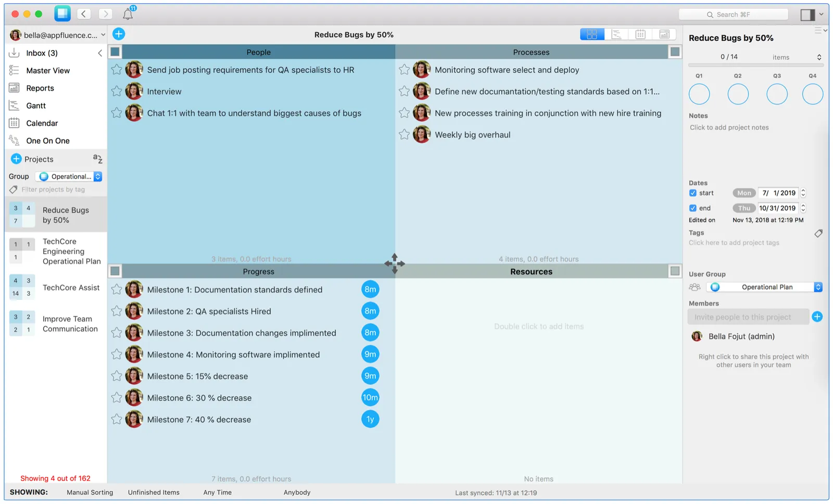Sort projects alphabetically with A-Z icon

97,158
